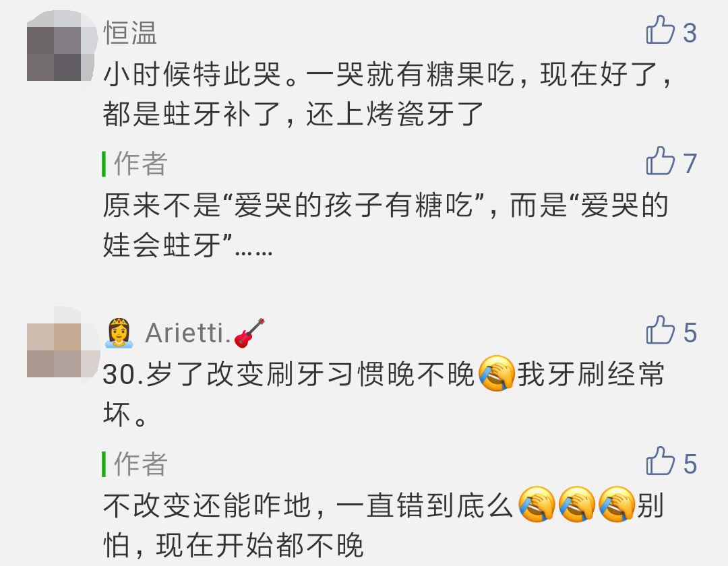
Task: Select the reply text 现在开始都不晚
Action: (x=260, y=544)
